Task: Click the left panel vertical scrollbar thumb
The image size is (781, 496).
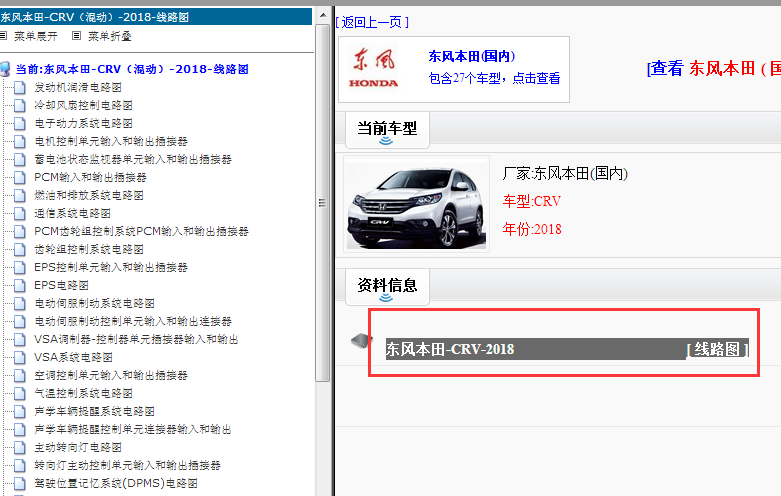Action: (x=323, y=202)
